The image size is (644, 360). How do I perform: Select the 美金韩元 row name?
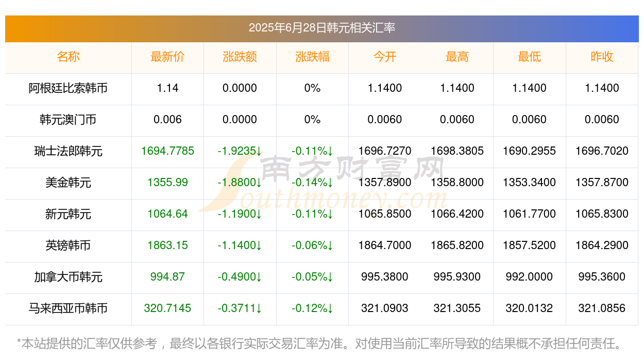(x=68, y=183)
